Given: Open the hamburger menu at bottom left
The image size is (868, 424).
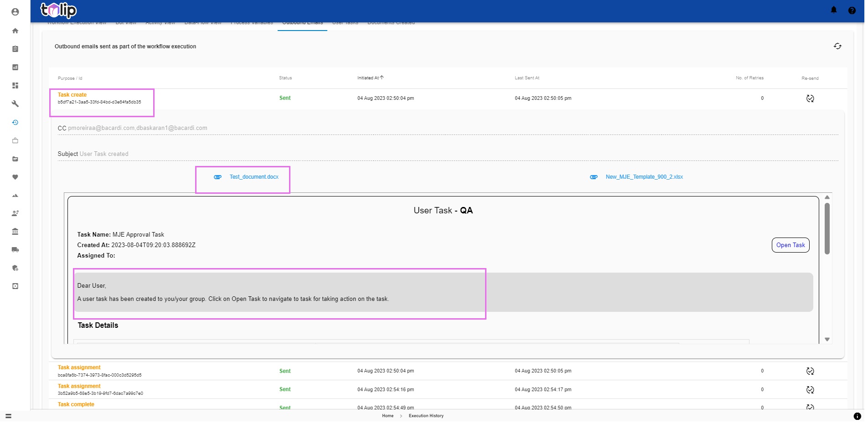Looking at the screenshot, I should (8, 416).
